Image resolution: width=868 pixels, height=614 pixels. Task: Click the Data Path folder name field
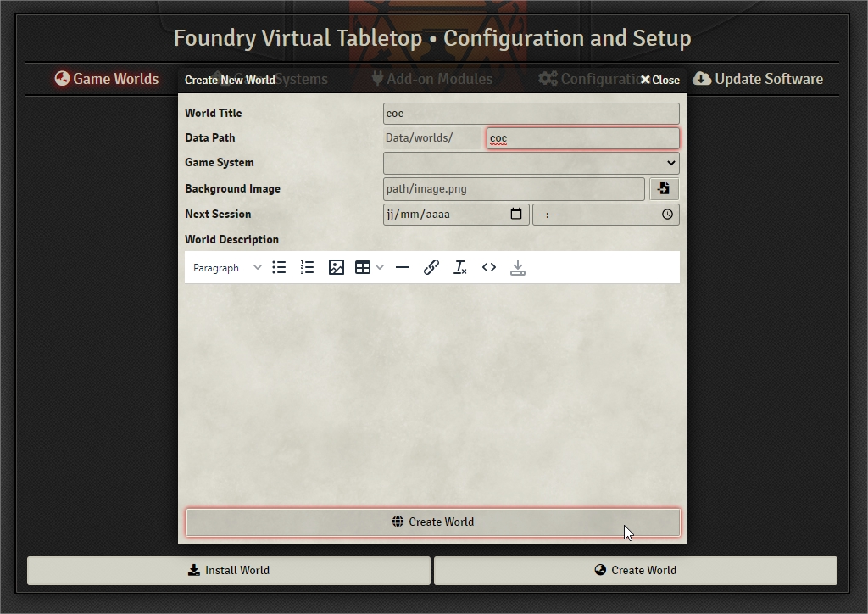(x=583, y=138)
